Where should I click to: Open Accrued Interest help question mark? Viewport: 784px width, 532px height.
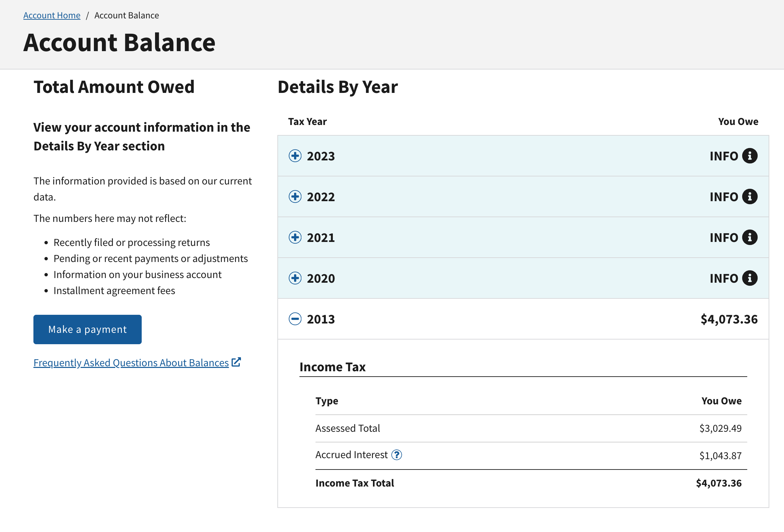[396, 455]
